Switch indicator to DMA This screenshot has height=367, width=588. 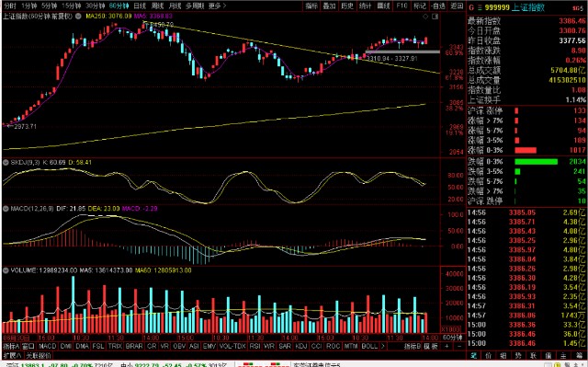pos(82,346)
